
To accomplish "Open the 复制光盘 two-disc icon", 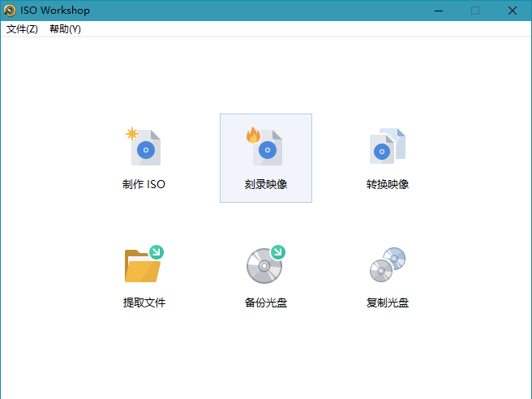I will (x=388, y=264).
